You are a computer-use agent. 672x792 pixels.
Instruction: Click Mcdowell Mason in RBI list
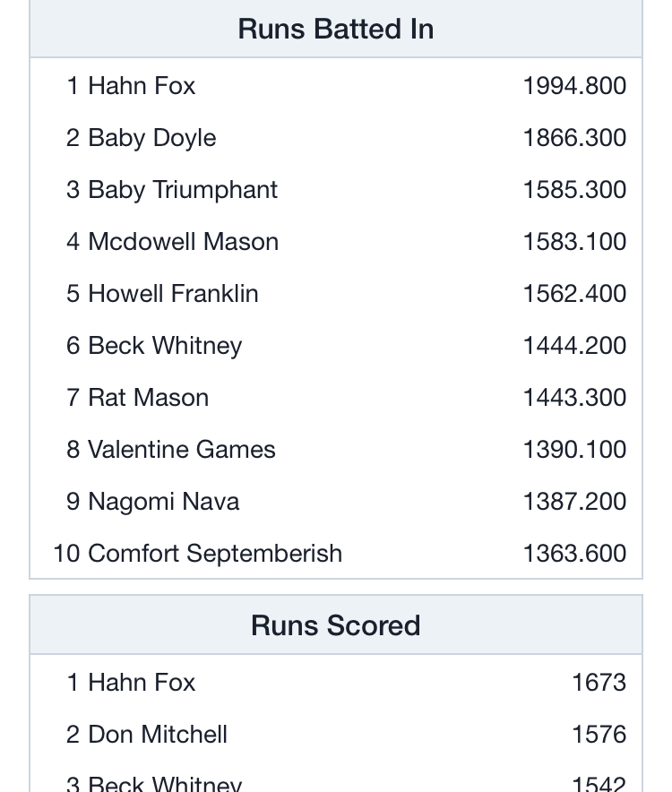coord(184,241)
